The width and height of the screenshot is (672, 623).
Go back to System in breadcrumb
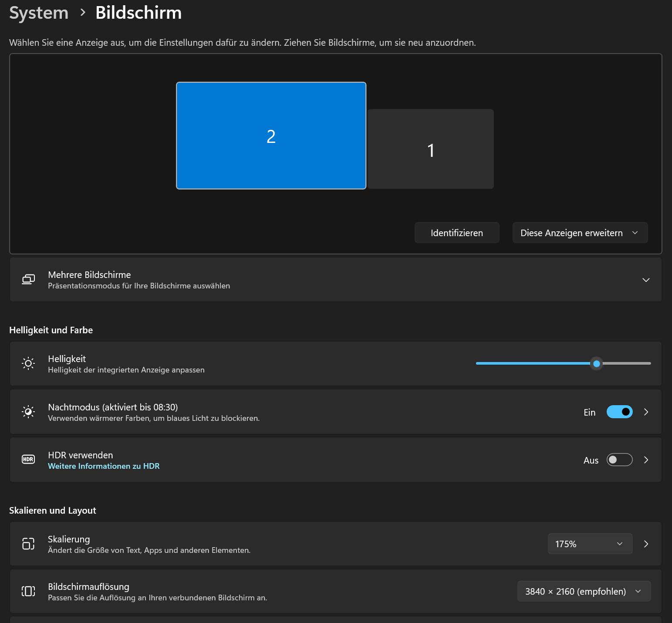[39, 13]
